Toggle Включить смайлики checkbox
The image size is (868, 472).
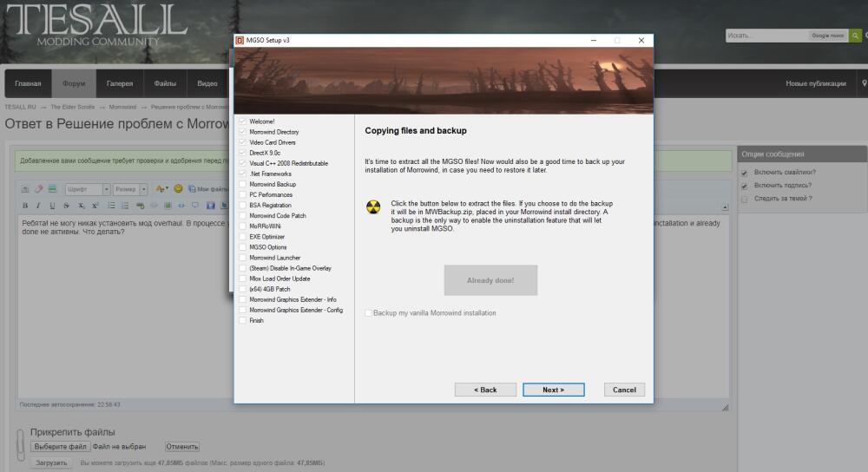pyautogui.click(x=745, y=173)
